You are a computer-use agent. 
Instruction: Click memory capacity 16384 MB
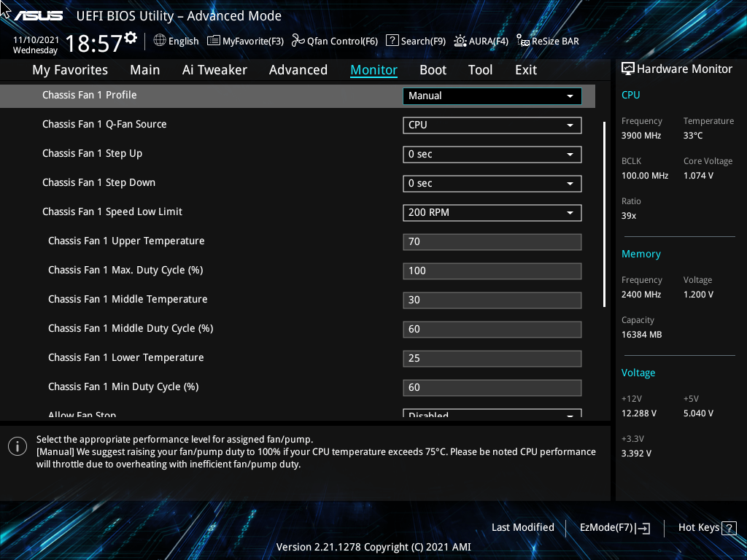642,334
